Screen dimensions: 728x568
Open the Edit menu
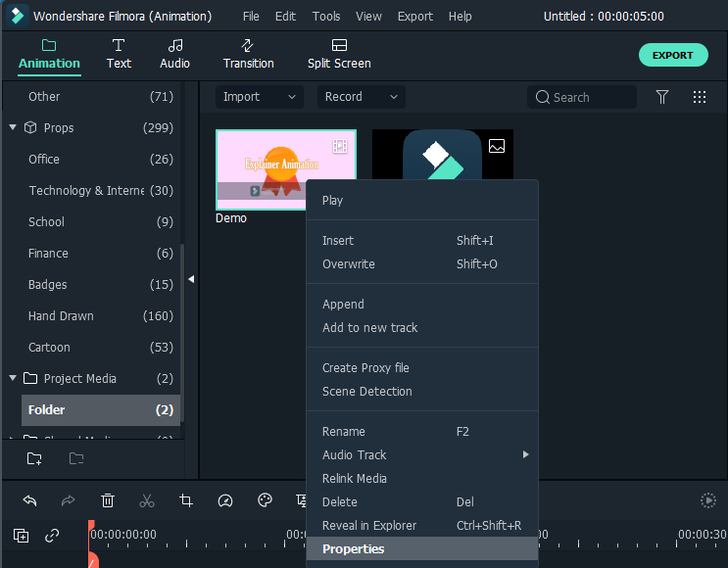(285, 17)
